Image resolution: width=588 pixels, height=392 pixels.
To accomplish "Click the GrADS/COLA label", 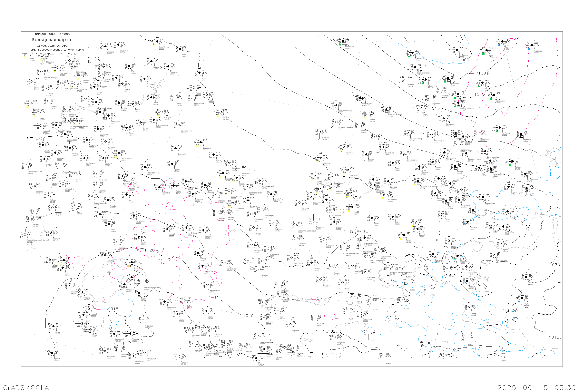I will pyautogui.click(x=26, y=387).
